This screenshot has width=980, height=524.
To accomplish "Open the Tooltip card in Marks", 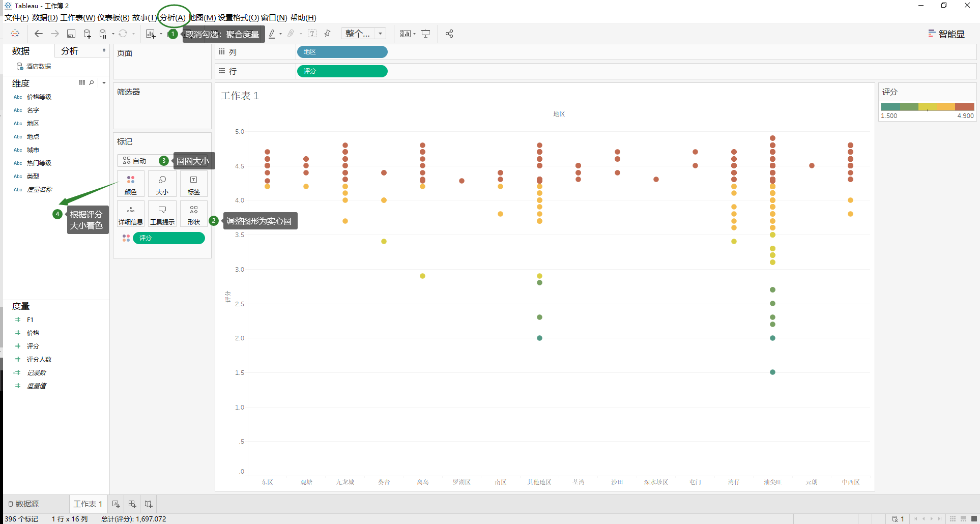I will click(162, 214).
